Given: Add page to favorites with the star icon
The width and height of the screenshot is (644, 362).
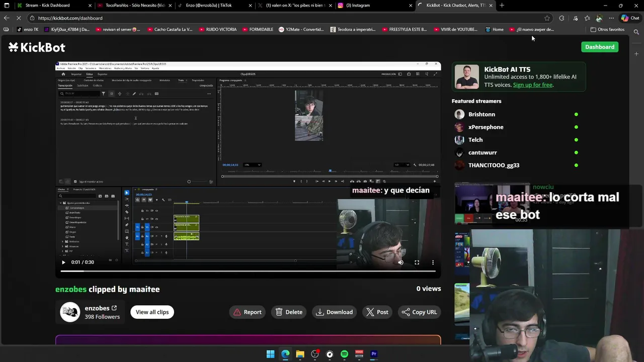Looking at the screenshot, I should [x=547, y=18].
